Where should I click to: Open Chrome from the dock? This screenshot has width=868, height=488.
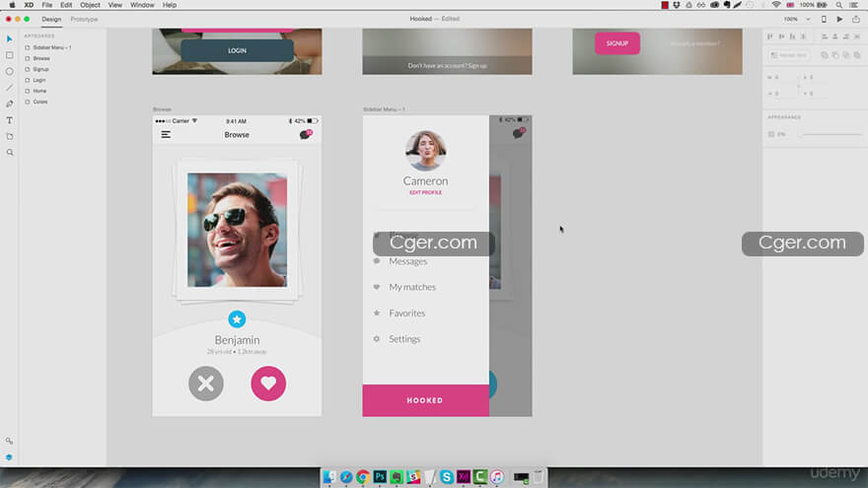tap(363, 476)
